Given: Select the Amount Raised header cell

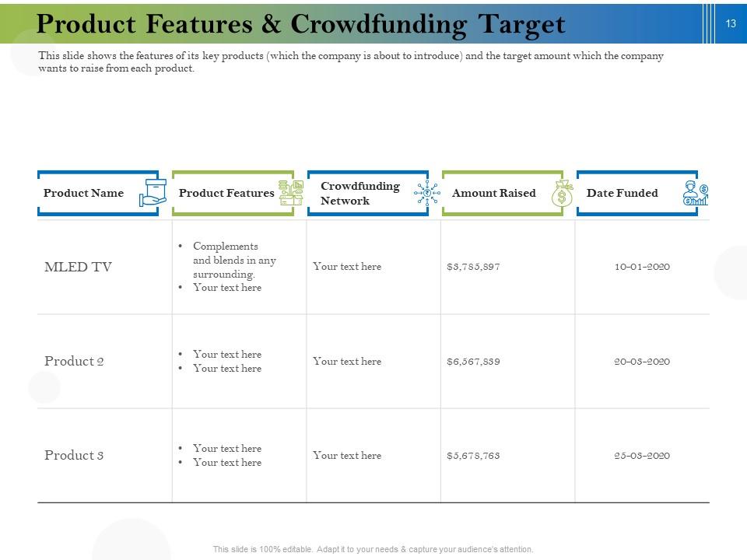Looking at the screenshot, I should [x=495, y=193].
